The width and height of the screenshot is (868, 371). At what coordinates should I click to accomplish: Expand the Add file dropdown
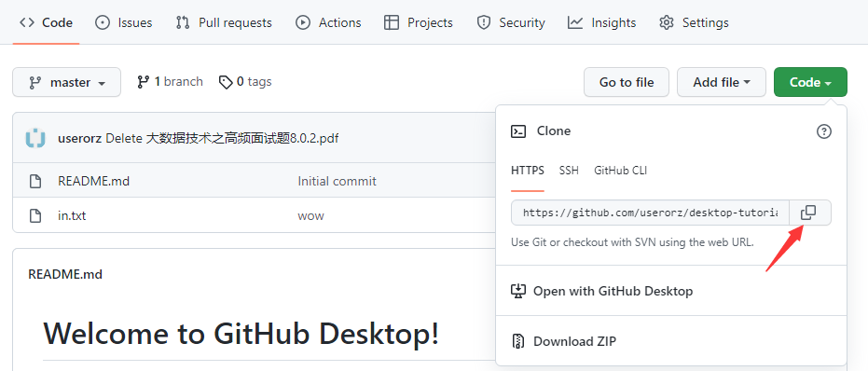pyautogui.click(x=722, y=82)
